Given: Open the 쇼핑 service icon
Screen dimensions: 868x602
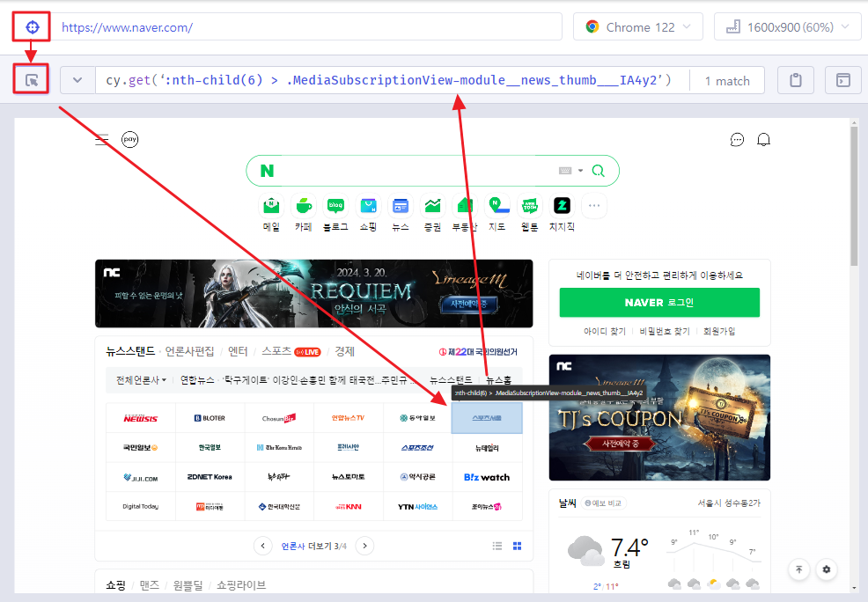Looking at the screenshot, I should 368,206.
